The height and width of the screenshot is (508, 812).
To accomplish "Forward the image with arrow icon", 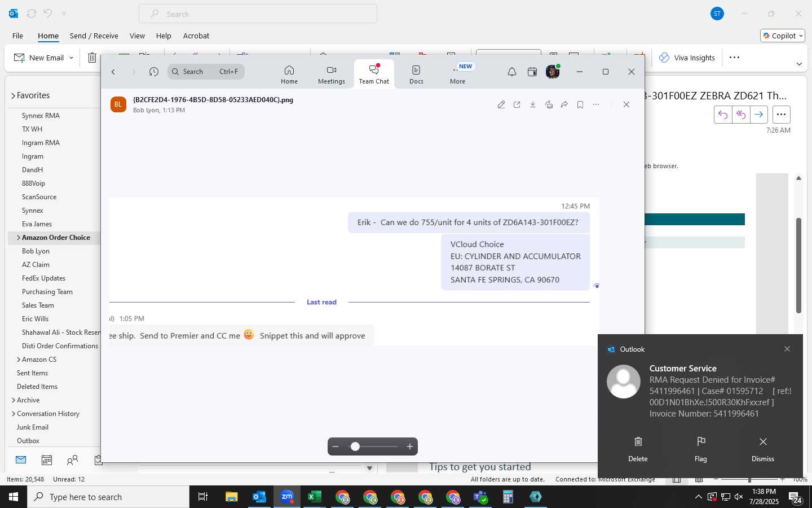I will 564,104.
